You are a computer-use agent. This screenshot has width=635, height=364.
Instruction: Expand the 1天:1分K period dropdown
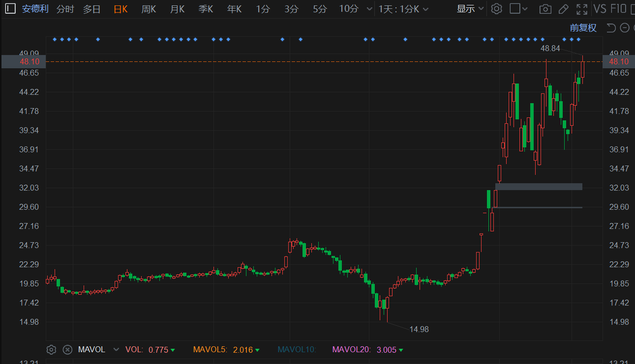coord(403,9)
